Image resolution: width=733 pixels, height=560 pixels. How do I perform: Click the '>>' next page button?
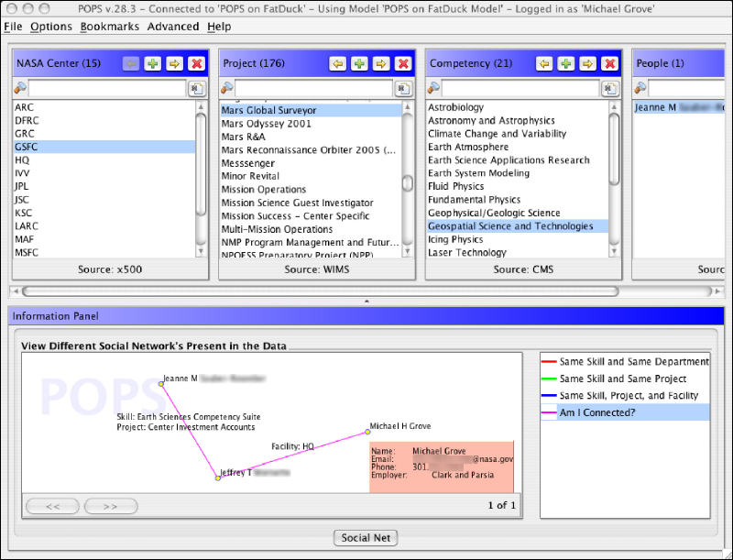point(109,505)
